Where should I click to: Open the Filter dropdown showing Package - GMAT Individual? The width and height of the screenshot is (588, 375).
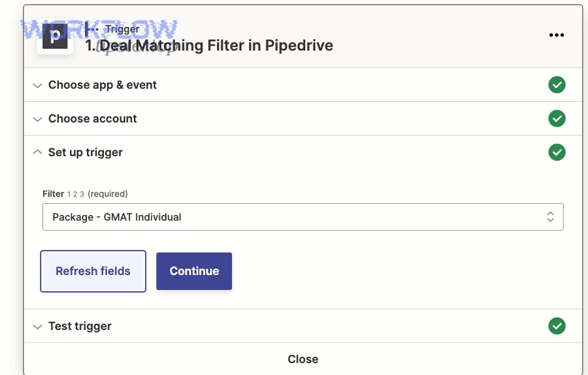(302, 217)
